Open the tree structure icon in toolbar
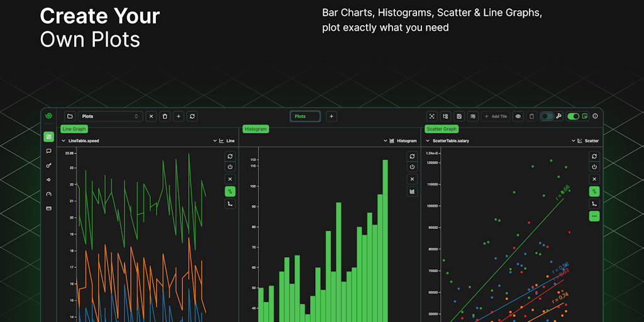 [x=446, y=116]
